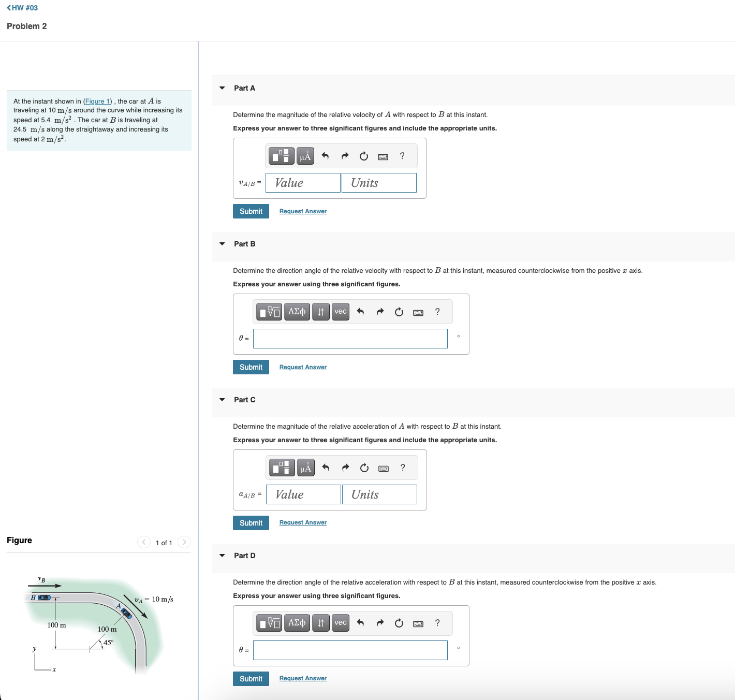The width and height of the screenshot is (735, 700).
Task: Click vec button in Part D toolbar
Action: [341, 623]
